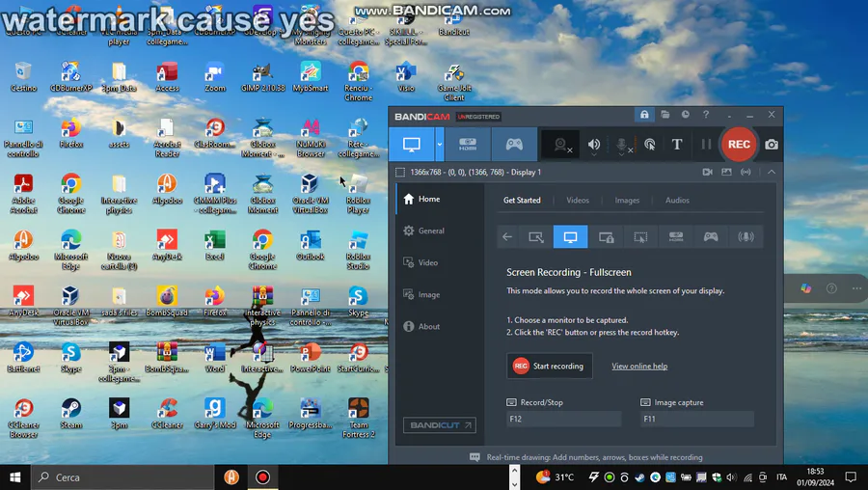The image size is (868, 490).
Task: Toggle the speaker sound recording
Action: pos(594,145)
